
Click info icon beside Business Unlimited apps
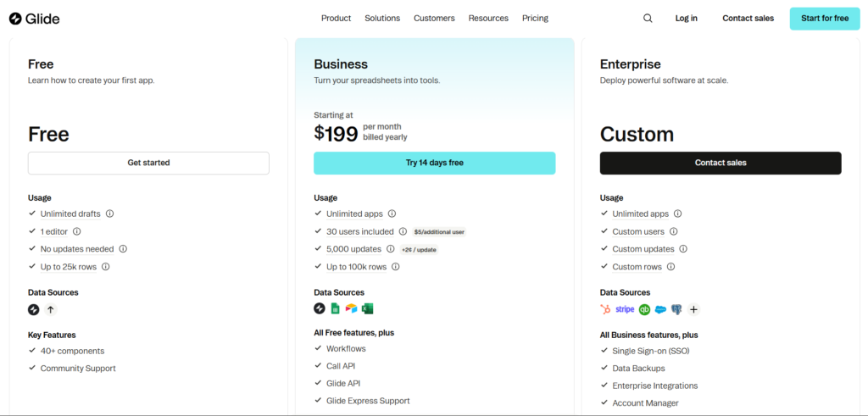(x=392, y=214)
